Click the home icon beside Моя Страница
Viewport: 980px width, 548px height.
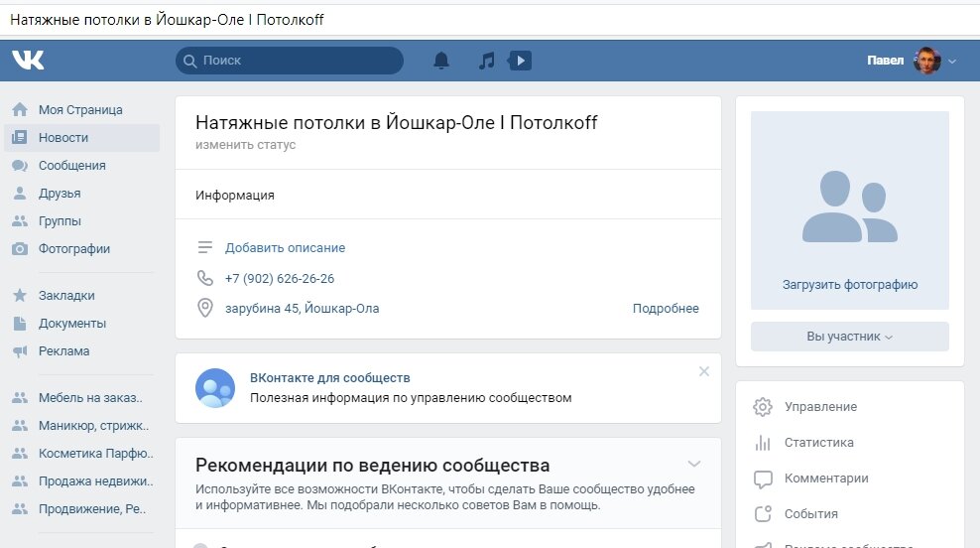point(20,109)
